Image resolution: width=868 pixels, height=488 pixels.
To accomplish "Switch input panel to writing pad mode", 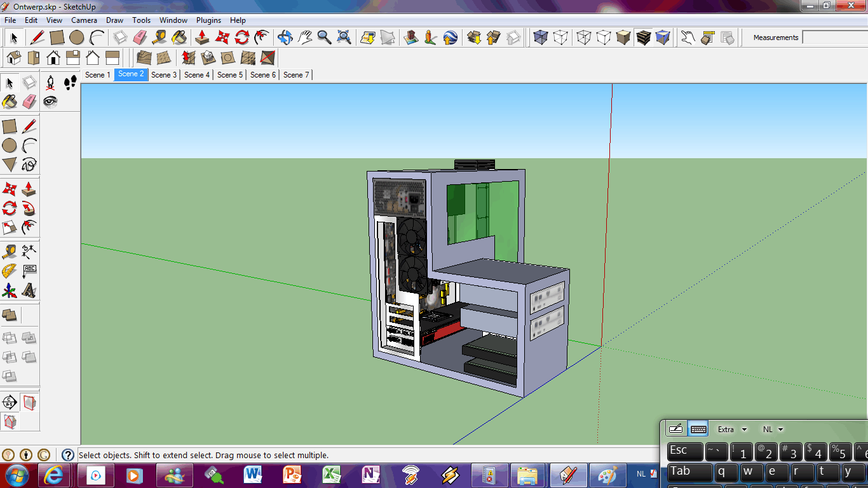I will (676, 429).
